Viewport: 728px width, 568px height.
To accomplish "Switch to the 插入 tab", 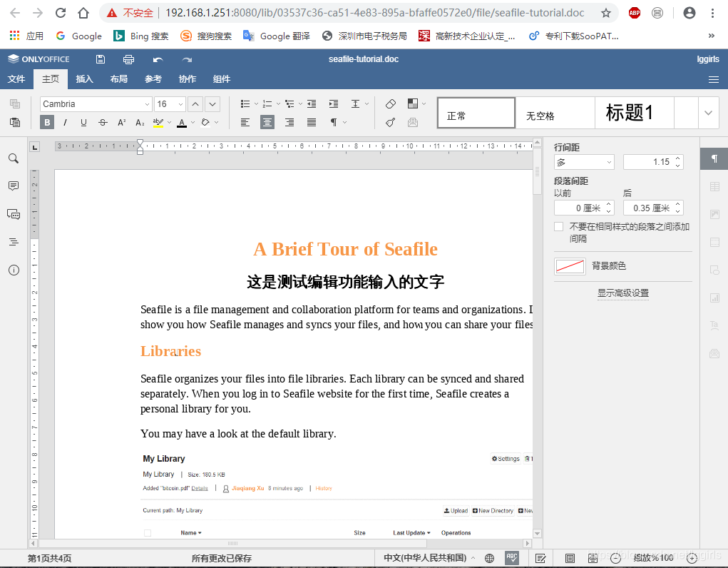I will [85, 79].
